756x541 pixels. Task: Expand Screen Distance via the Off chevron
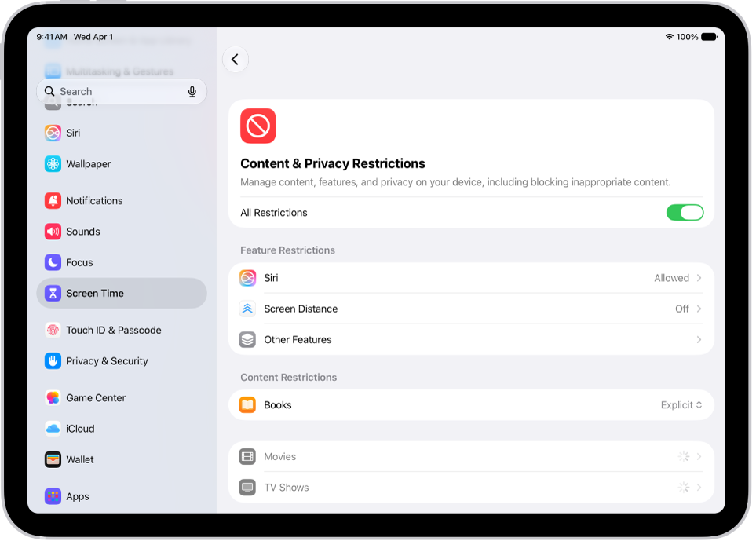(699, 309)
